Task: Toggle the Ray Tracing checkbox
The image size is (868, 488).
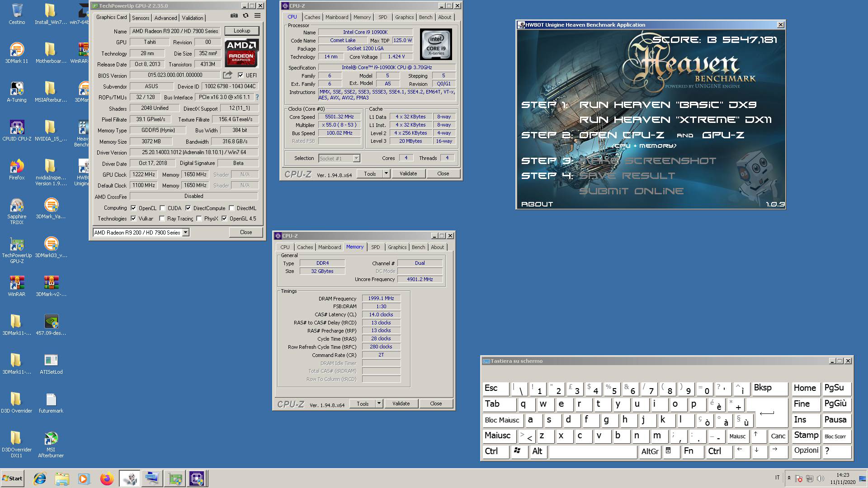Action: [162, 219]
